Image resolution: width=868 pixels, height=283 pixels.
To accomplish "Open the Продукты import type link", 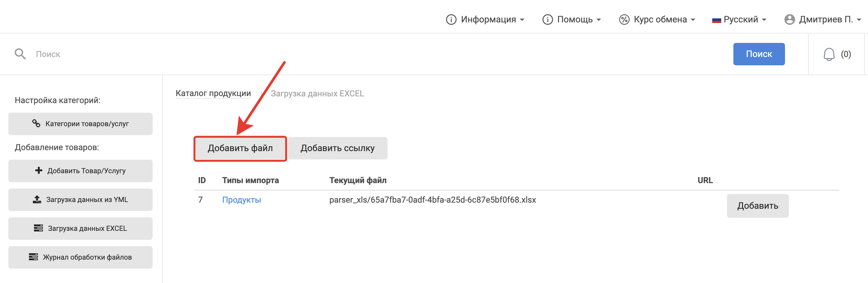I will (241, 200).
